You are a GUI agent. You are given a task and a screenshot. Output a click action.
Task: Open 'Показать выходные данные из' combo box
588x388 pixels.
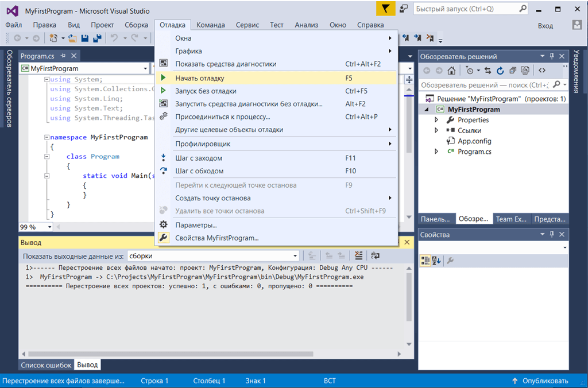pos(213,256)
